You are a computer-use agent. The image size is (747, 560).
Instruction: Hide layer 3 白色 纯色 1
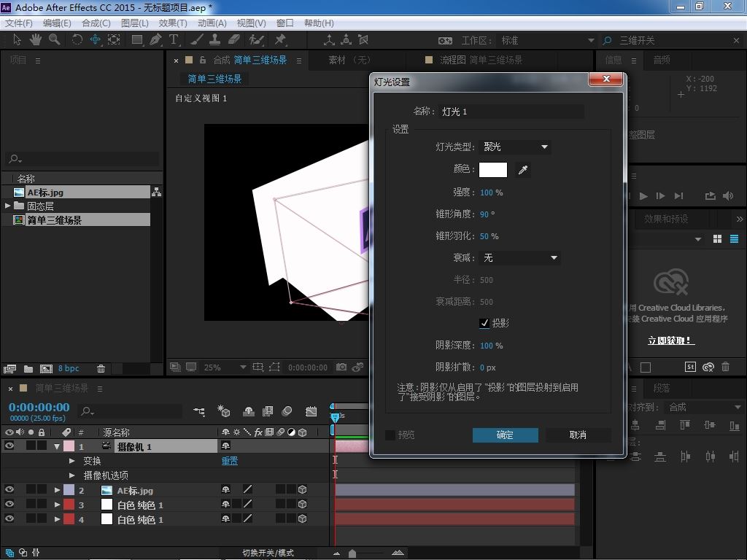click(x=9, y=504)
